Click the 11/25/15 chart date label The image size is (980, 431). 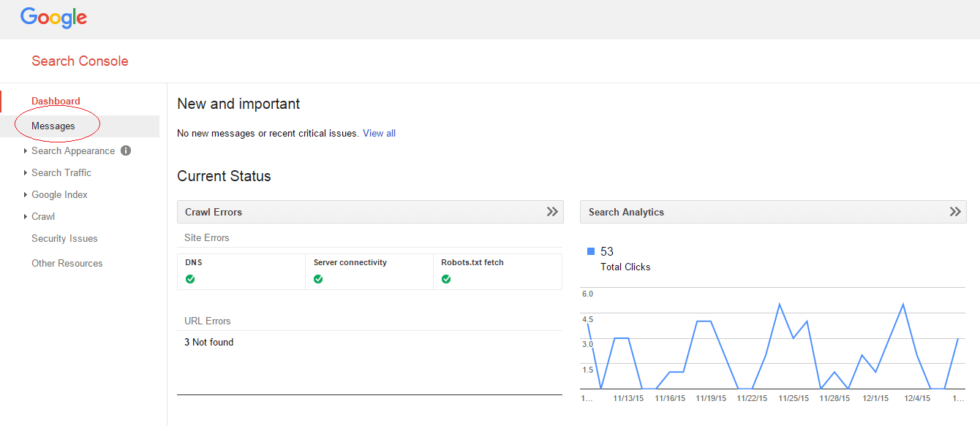coord(794,398)
